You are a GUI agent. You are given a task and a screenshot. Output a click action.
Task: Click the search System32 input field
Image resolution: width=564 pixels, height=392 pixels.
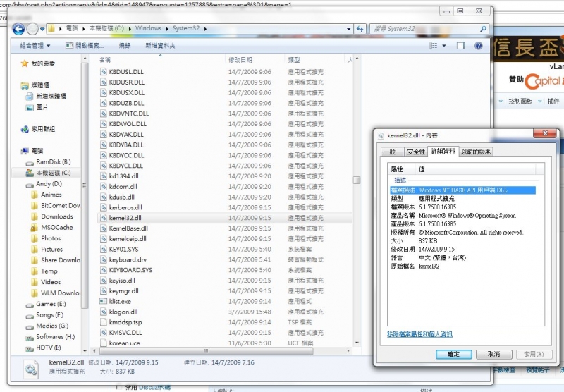[x=424, y=29]
